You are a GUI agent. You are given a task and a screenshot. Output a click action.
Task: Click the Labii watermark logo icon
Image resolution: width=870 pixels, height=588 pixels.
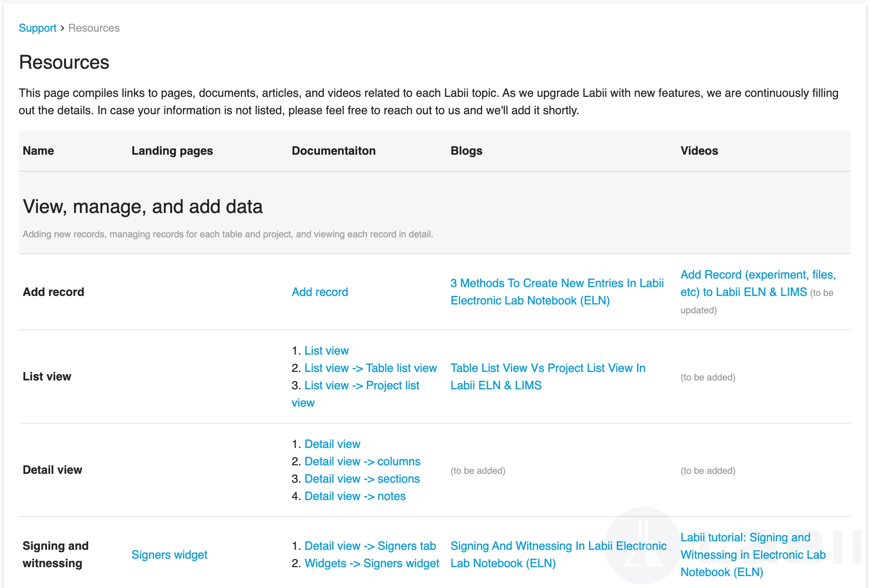coord(642,546)
